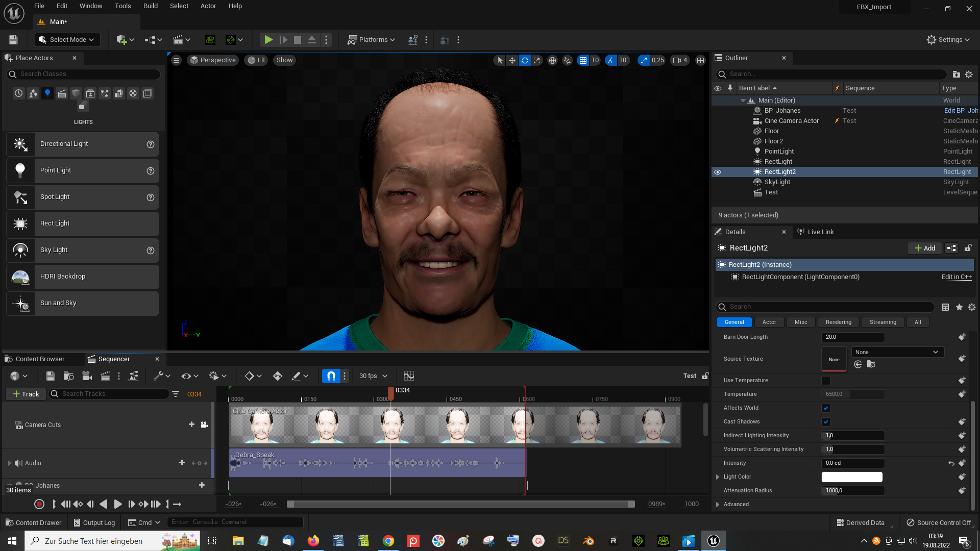This screenshot has width=980, height=551.
Task: Add Rect Light from the Place Actors list
Action: pyautogui.click(x=82, y=223)
